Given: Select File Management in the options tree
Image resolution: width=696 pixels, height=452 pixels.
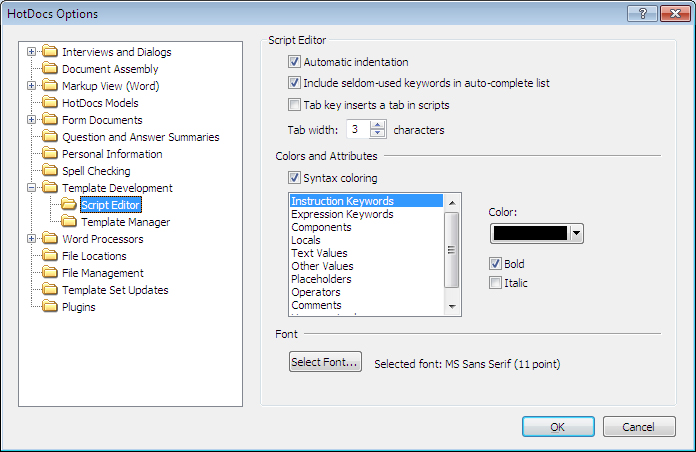Looking at the screenshot, I should point(103,273).
